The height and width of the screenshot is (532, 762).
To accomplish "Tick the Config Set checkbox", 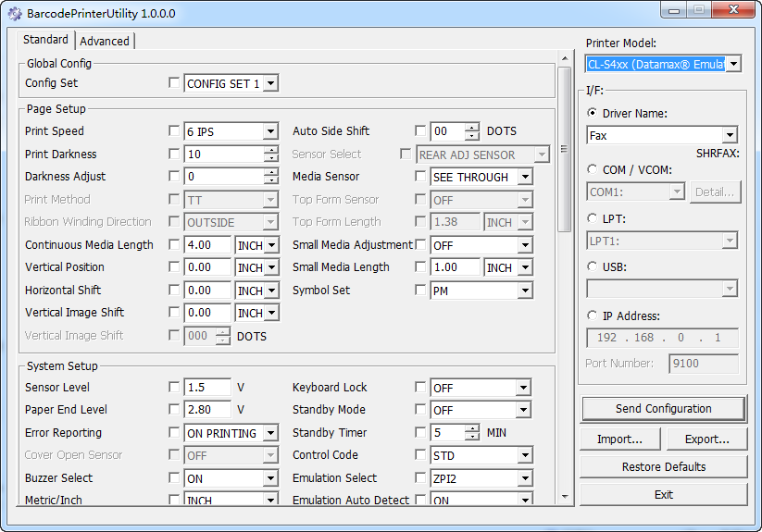I will [x=174, y=83].
